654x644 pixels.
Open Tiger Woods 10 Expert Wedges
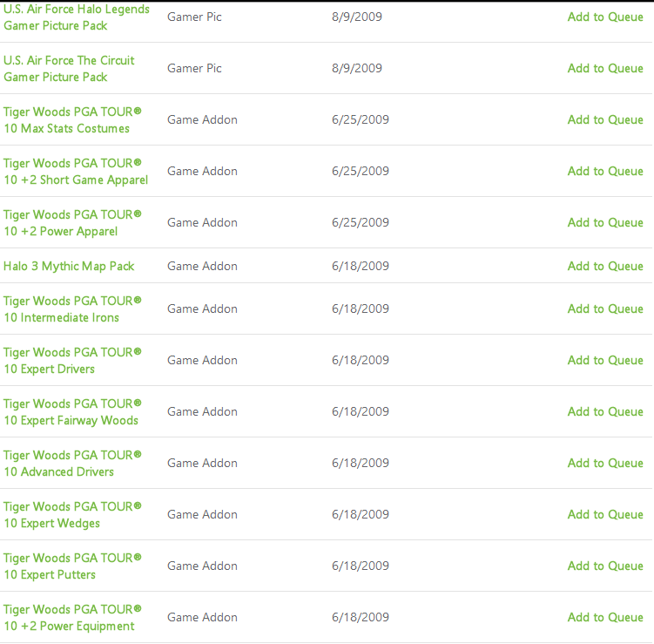[x=72, y=515]
